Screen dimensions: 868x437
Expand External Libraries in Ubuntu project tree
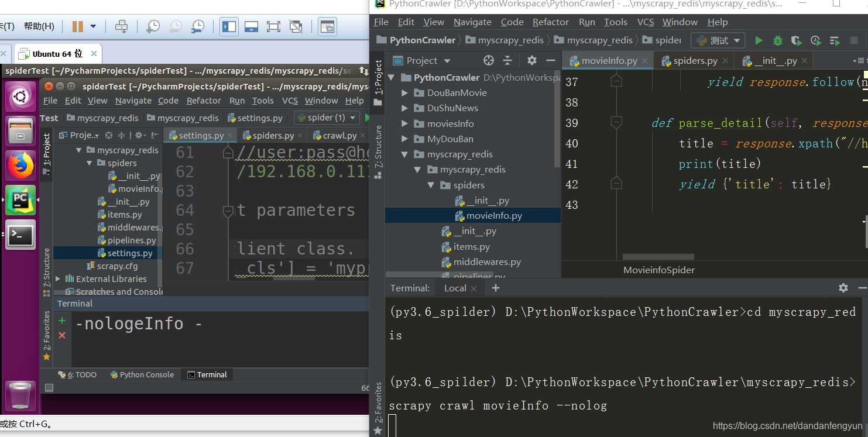58,279
